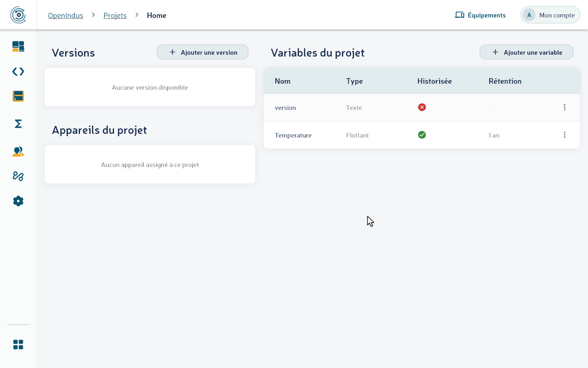The height and width of the screenshot is (368, 588).
Task: Open the code brackets sidebar icon
Action: tap(18, 71)
